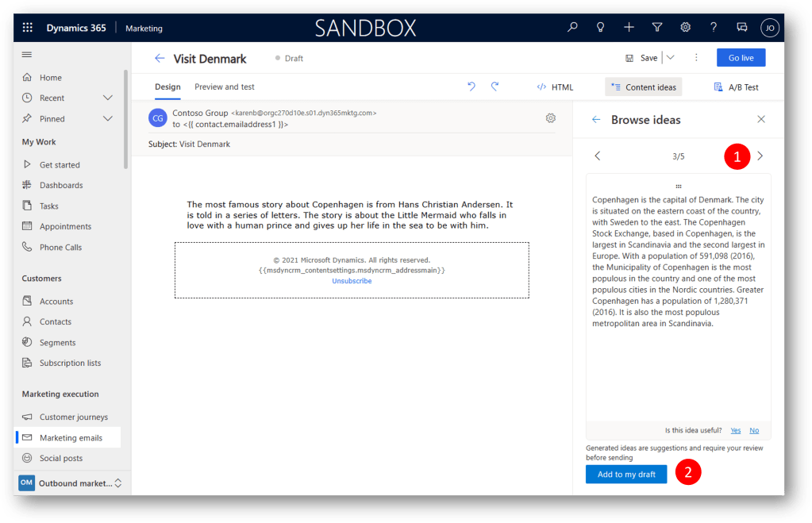Viewport: 812px width, 523px height.
Task: Open the app launcher waffle icon
Action: [28, 28]
